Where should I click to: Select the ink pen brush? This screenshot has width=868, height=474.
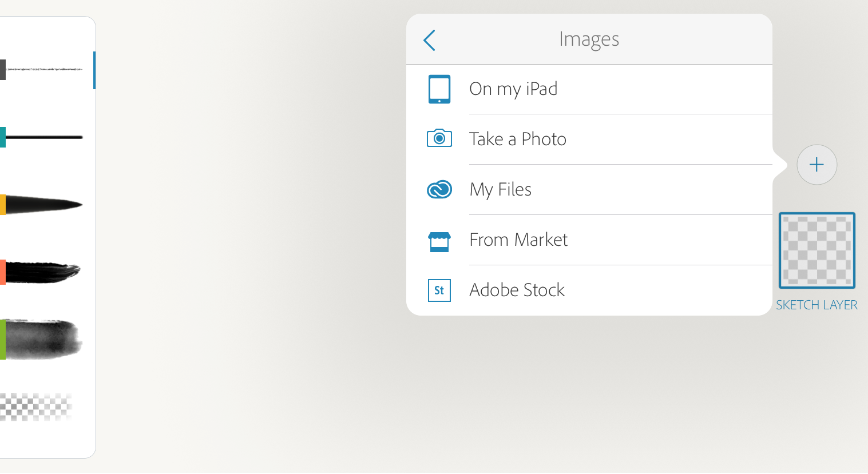tap(40, 137)
